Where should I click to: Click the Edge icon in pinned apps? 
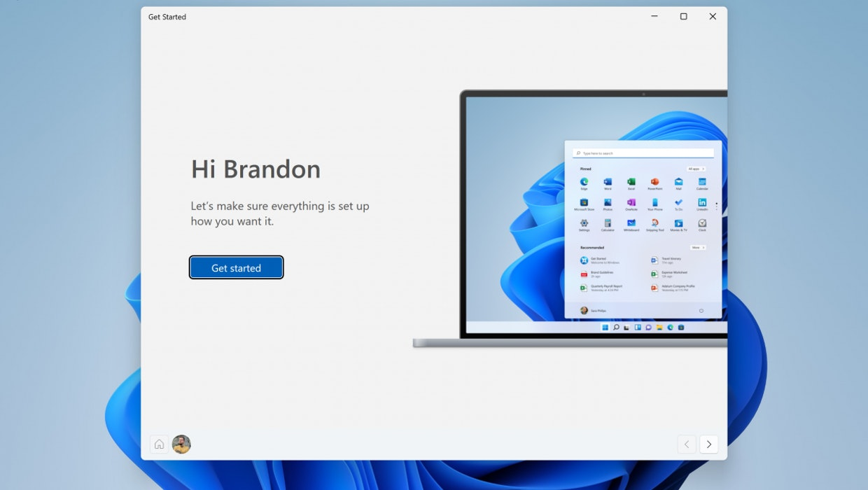pyautogui.click(x=584, y=182)
